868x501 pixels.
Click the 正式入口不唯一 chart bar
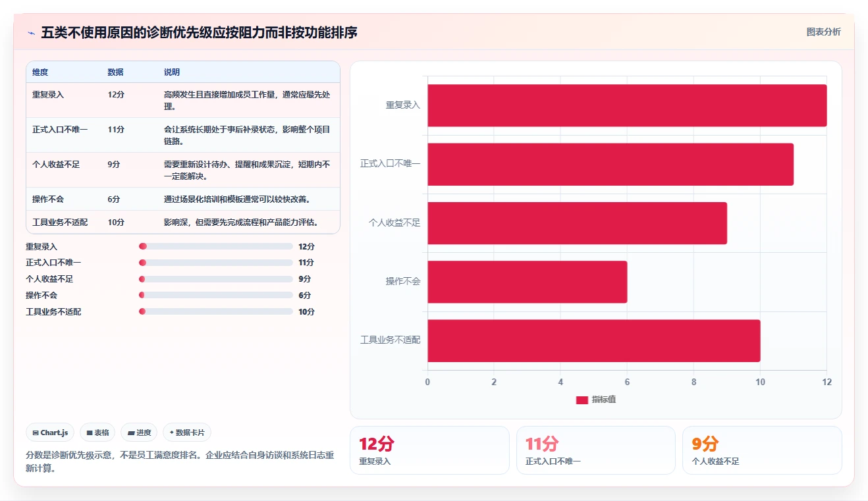[x=610, y=164]
